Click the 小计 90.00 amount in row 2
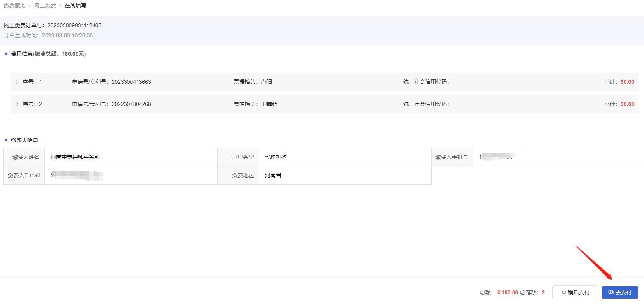The width and height of the screenshot is (644, 306). pyautogui.click(x=627, y=104)
